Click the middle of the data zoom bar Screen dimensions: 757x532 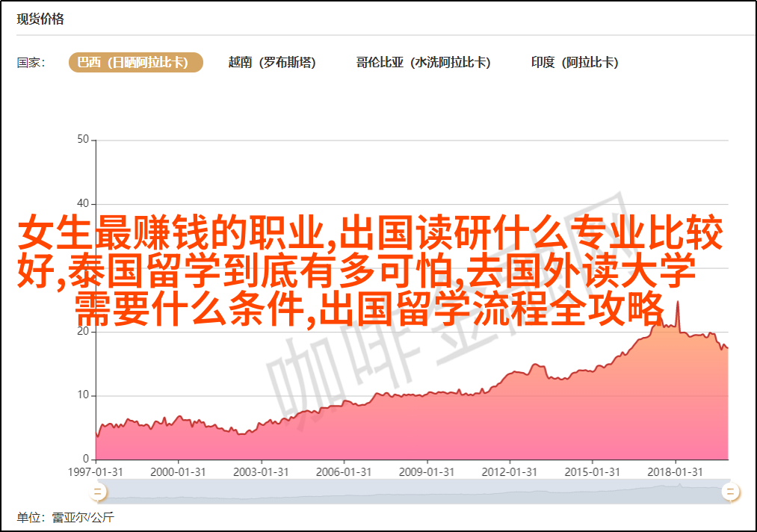coord(413,491)
